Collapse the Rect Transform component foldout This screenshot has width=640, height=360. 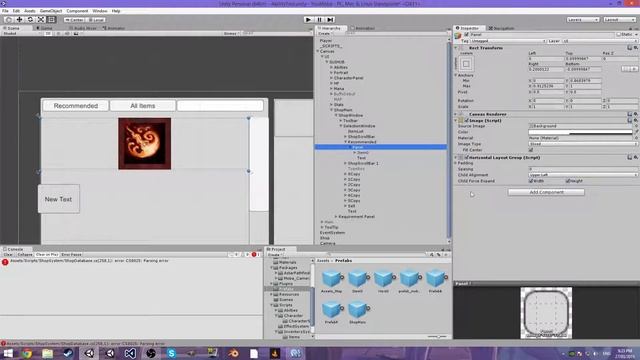point(456,48)
